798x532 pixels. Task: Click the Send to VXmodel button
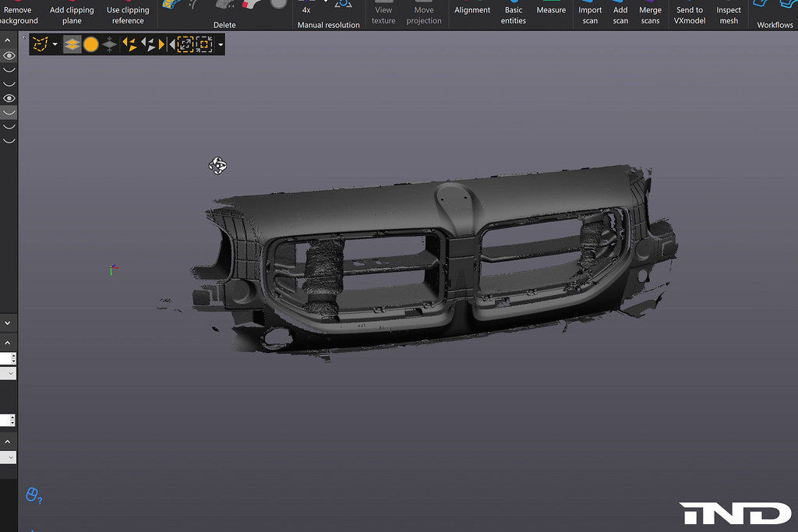tap(690, 15)
